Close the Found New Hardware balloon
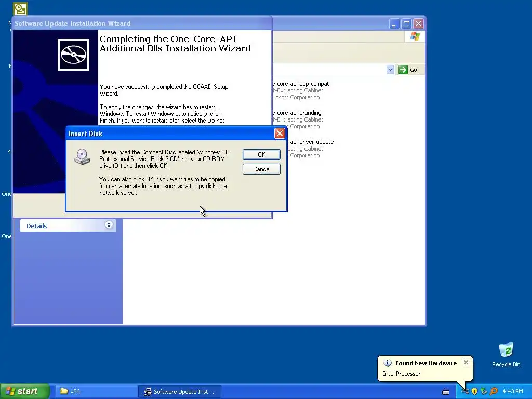532x399 pixels. tap(466, 362)
